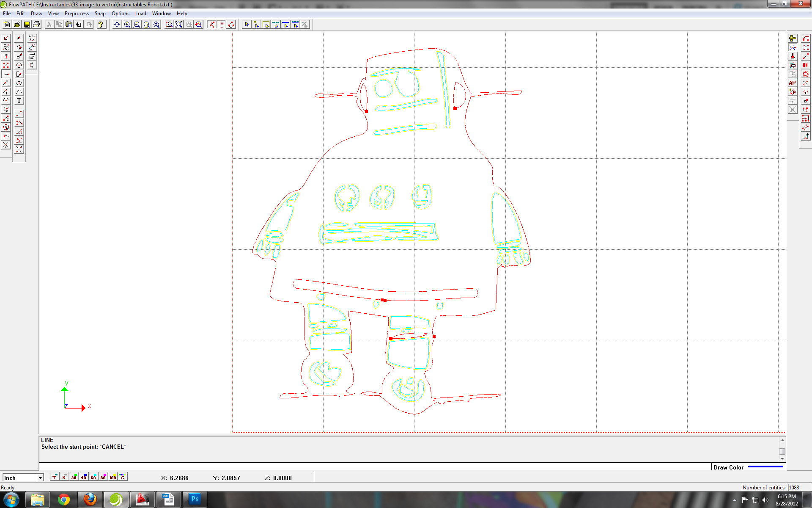Click the AP AutoPath icon

[793, 83]
